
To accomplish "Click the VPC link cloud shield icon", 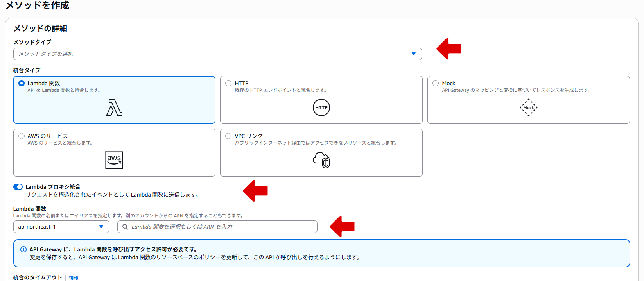I will point(322,160).
